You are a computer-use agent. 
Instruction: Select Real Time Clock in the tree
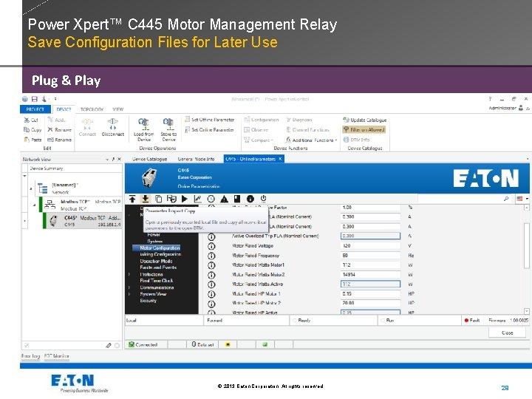[x=157, y=281]
